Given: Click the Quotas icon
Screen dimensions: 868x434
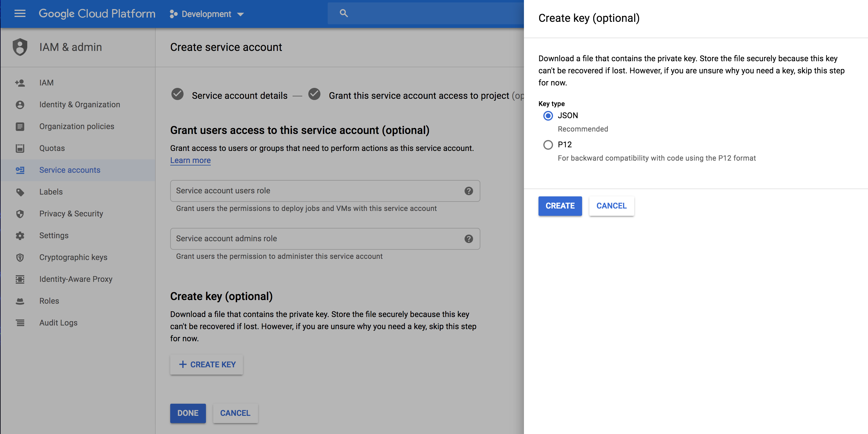Looking at the screenshot, I should tap(20, 148).
